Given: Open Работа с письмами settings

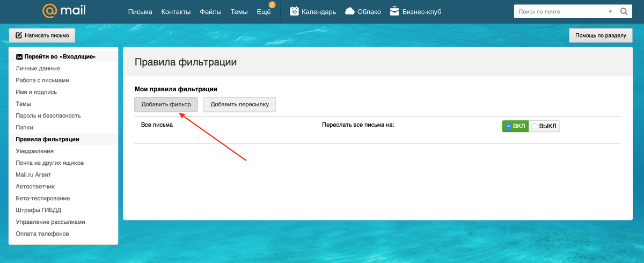Looking at the screenshot, I should click(x=42, y=80).
